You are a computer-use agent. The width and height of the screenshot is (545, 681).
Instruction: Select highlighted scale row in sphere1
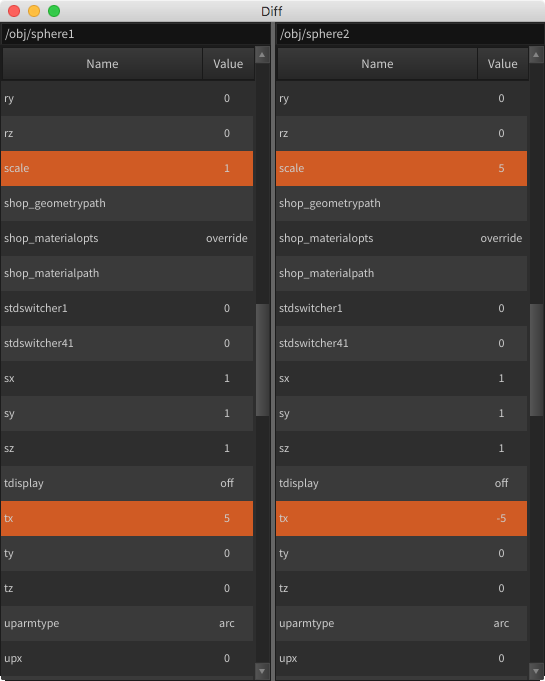tap(127, 169)
